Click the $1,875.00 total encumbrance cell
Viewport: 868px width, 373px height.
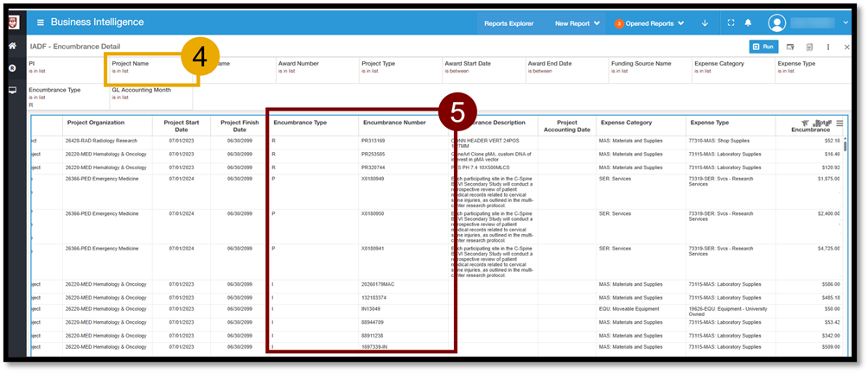(828, 179)
